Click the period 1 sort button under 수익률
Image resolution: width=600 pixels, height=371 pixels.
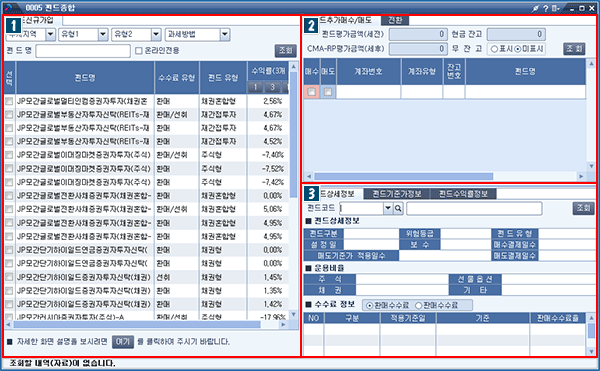[x=255, y=87]
